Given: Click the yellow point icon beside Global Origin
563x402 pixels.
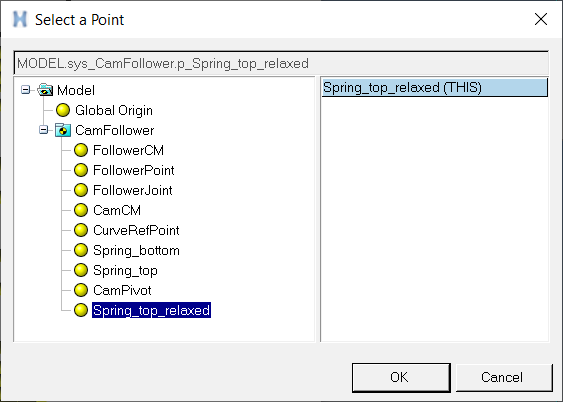Looking at the screenshot, I should click(x=63, y=110).
